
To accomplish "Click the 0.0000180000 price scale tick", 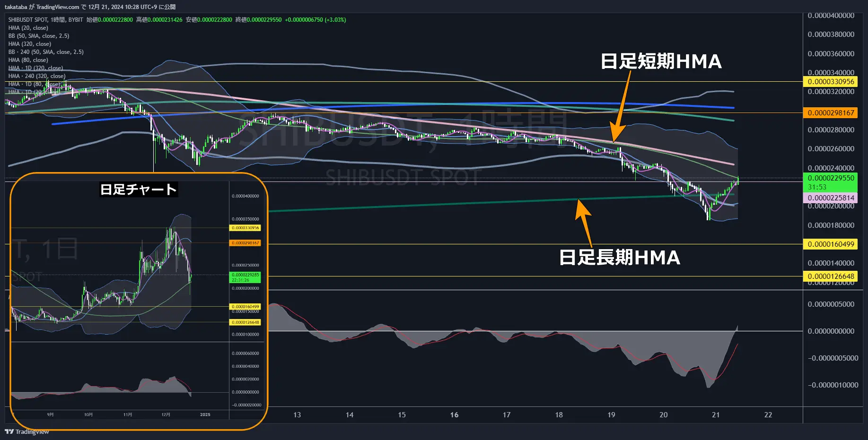I will [x=831, y=225].
